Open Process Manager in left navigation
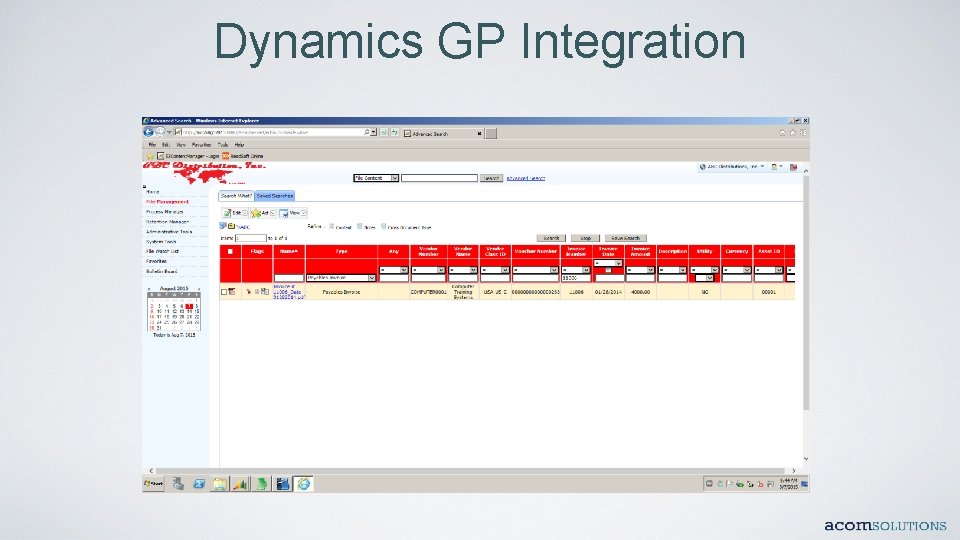 point(164,212)
